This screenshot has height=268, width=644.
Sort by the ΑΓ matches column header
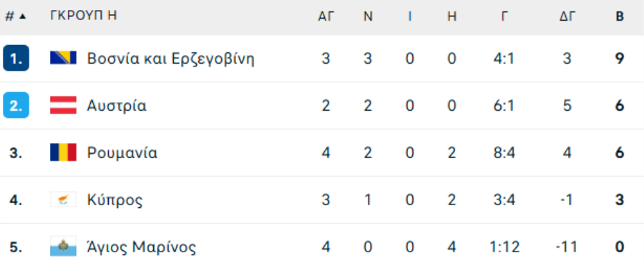coord(326,16)
